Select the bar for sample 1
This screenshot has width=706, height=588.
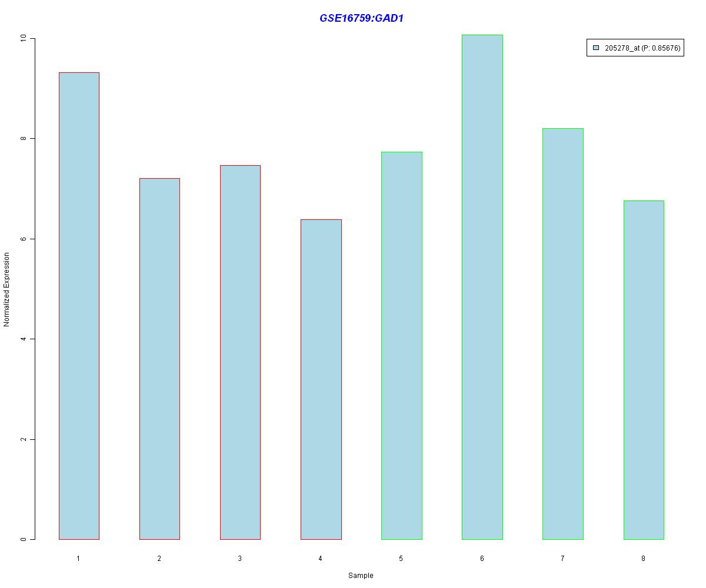coord(79,306)
